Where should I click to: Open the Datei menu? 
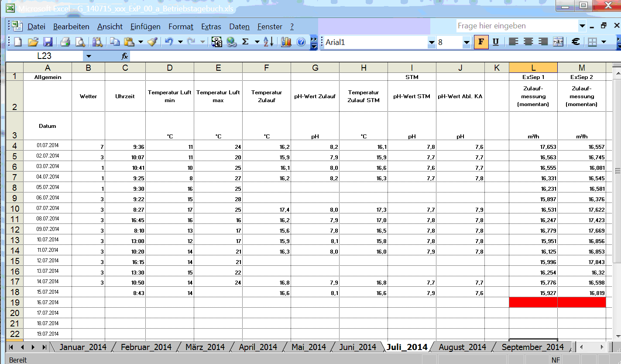36,27
